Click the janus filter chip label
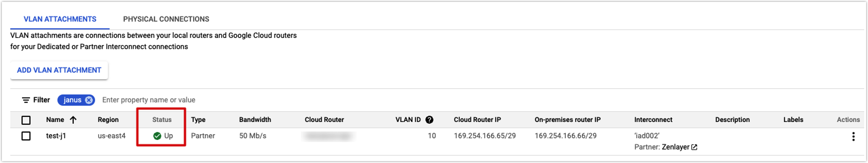 tap(72, 100)
